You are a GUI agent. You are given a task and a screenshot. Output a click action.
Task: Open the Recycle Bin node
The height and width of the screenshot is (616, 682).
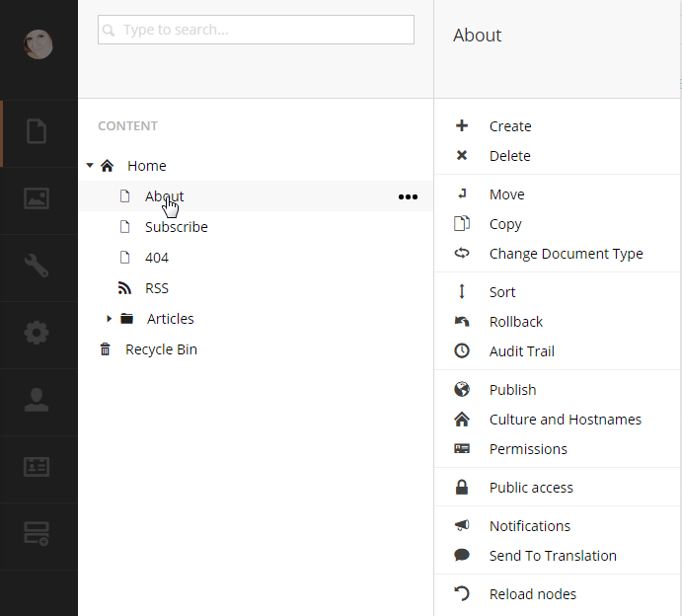[161, 349]
